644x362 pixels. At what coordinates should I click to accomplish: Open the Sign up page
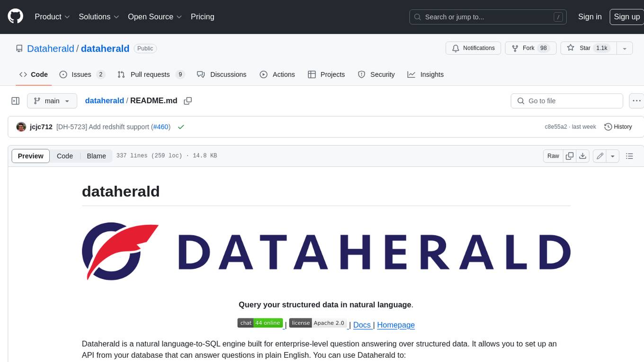pyautogui.click(x=626, y=17)
